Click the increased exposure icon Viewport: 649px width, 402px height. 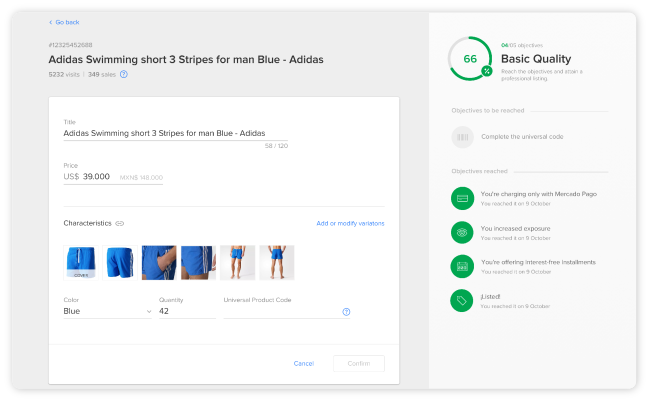pos(462,233)
